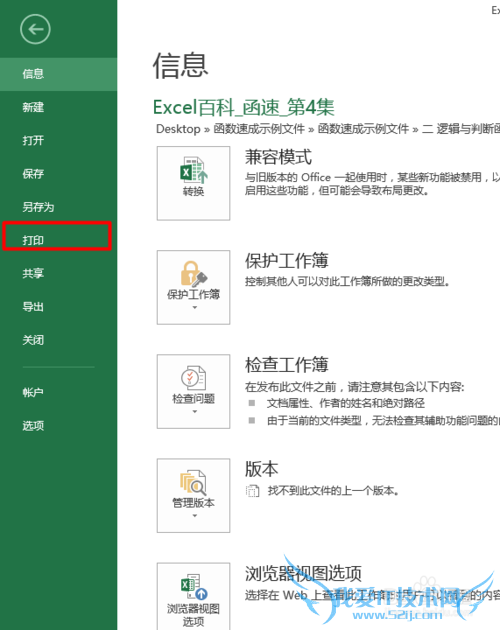The width and height of the screenshot is (500, 630).
Task: Expand the 检查问题 dropdown button
Action: (x=193, y=391)
